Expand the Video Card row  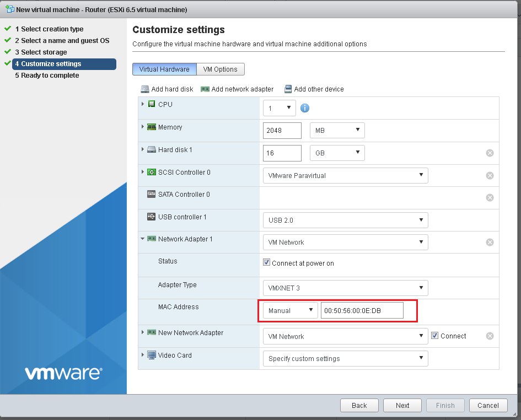pyautogui.click(x=143, y=355)
